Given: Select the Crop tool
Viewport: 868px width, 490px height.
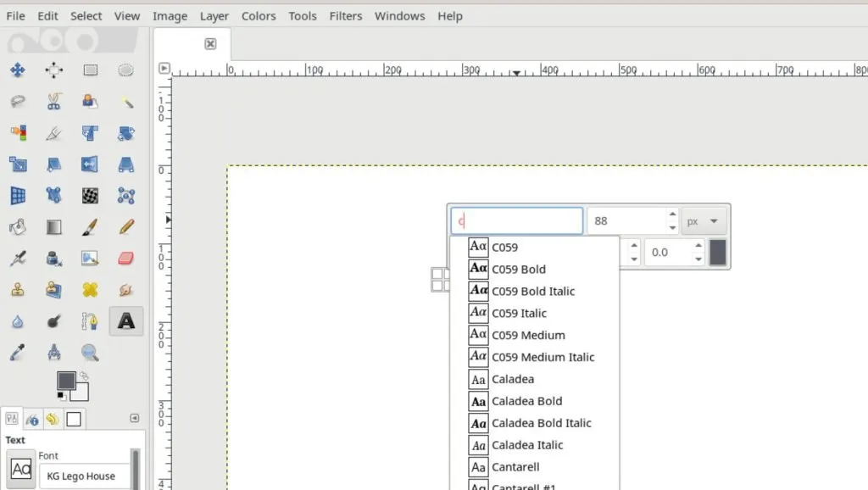Looking at the screenshot, I should click(53, 133).
